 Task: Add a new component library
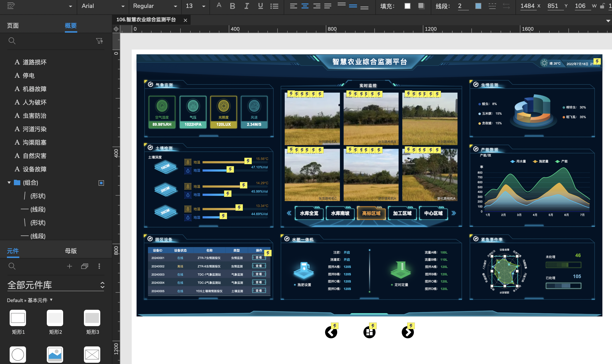(70, 266)
